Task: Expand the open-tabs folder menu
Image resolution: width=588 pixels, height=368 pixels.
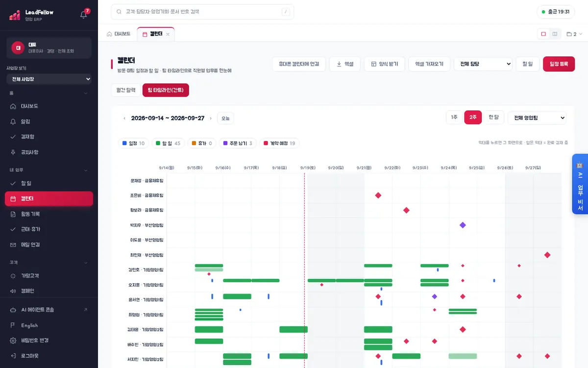Action: pyautogui.click(x=574, y=34)
